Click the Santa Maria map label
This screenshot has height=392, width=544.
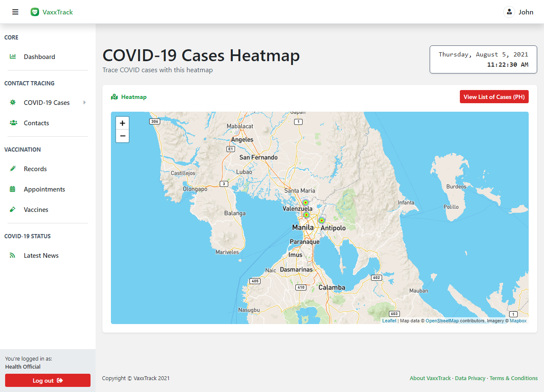tap(300, 191)
